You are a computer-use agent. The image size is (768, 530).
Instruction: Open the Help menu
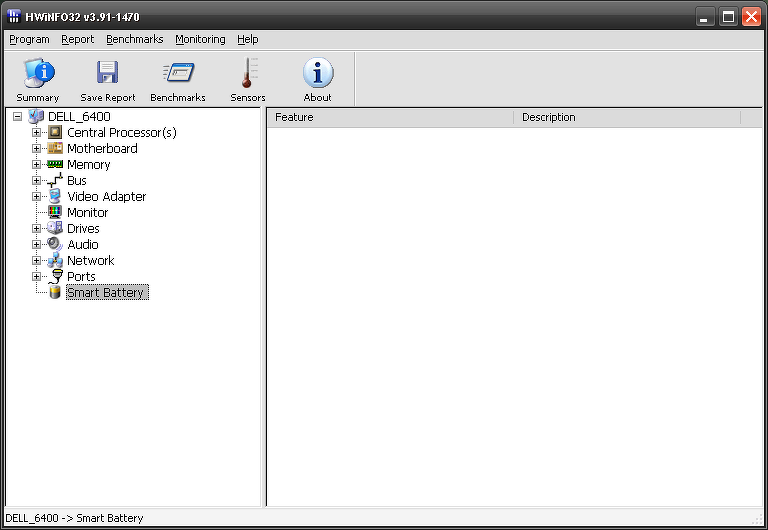point(248,40)
